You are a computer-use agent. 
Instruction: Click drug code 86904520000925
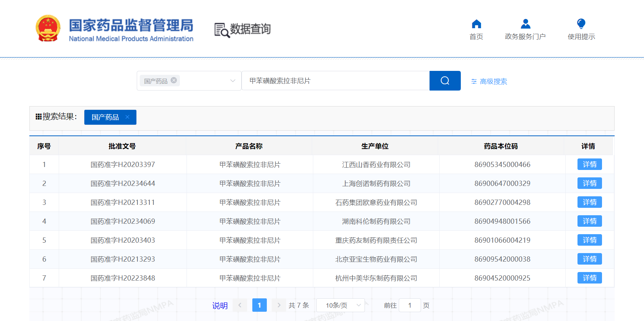(502, 278)
